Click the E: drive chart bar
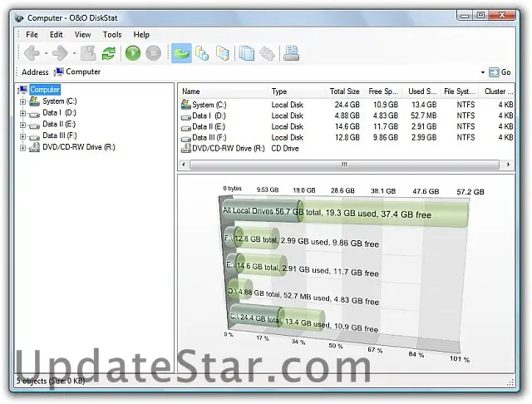Screen dimensions: 532x404 click(256, 265)
